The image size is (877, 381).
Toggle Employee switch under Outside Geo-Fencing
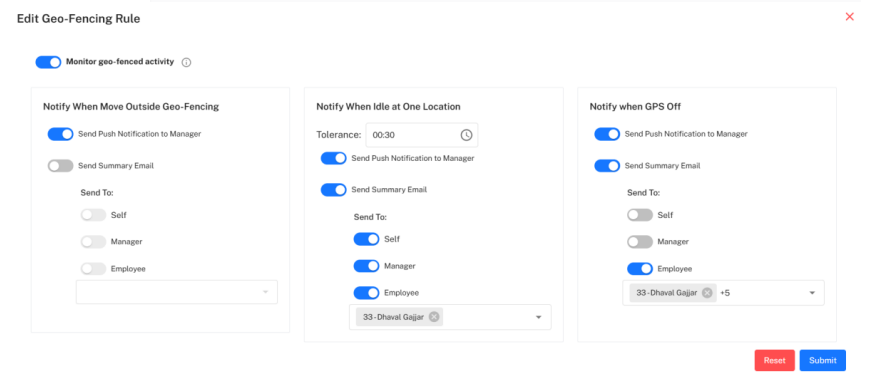click(x=93, y=269)
